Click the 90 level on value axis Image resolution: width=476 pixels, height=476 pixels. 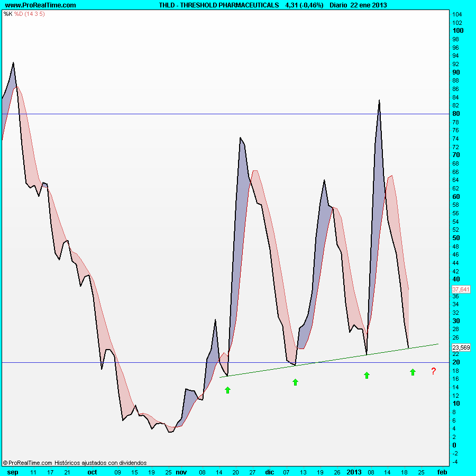coord(456,72)
